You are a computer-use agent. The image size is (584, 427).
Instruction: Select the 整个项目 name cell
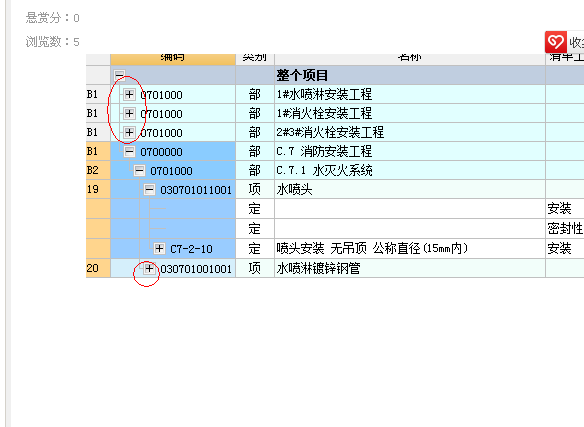pos(410,75)
